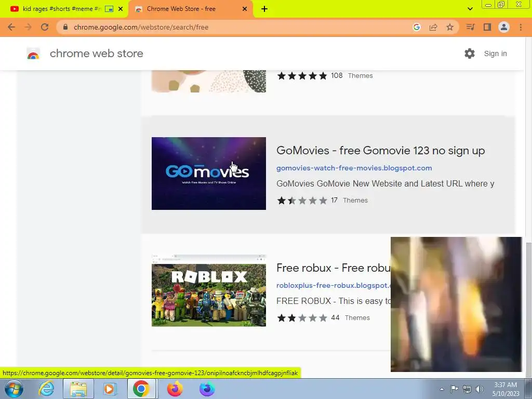Reload the current page

coord(45,27)
